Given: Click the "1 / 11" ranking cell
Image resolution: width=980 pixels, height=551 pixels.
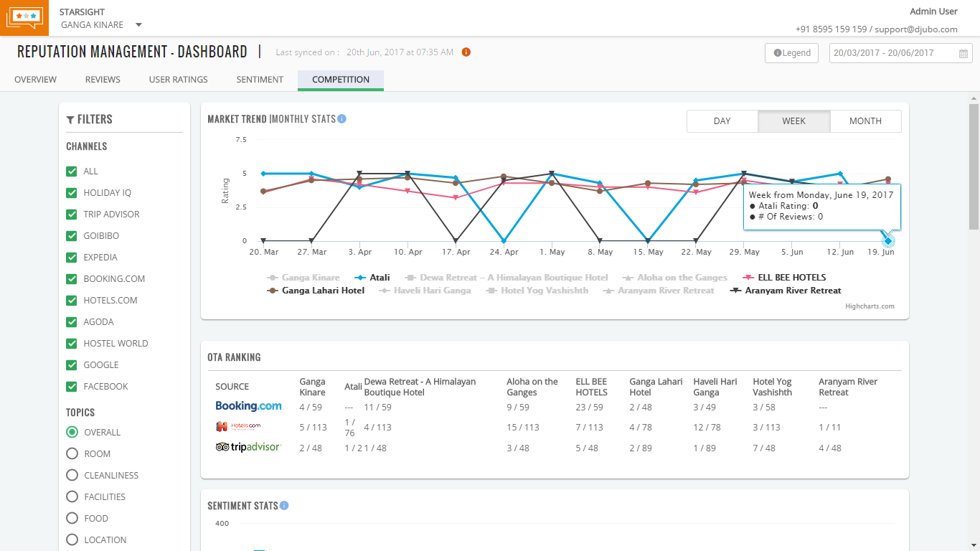Looking at the screenshot, I should click(831, 428).
